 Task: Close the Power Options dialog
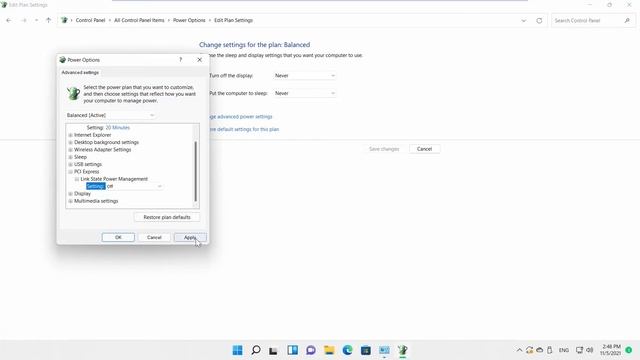pyautogui.click(x=200, y=60)
